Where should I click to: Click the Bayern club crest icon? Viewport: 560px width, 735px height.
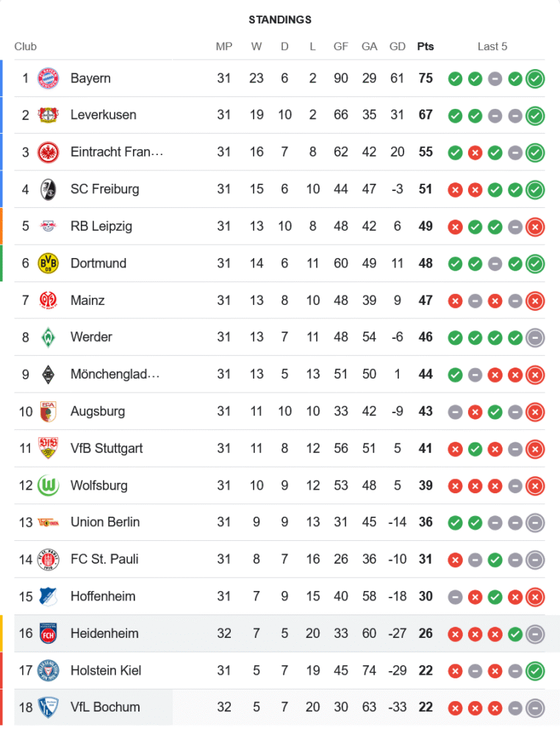click(48, 78)
